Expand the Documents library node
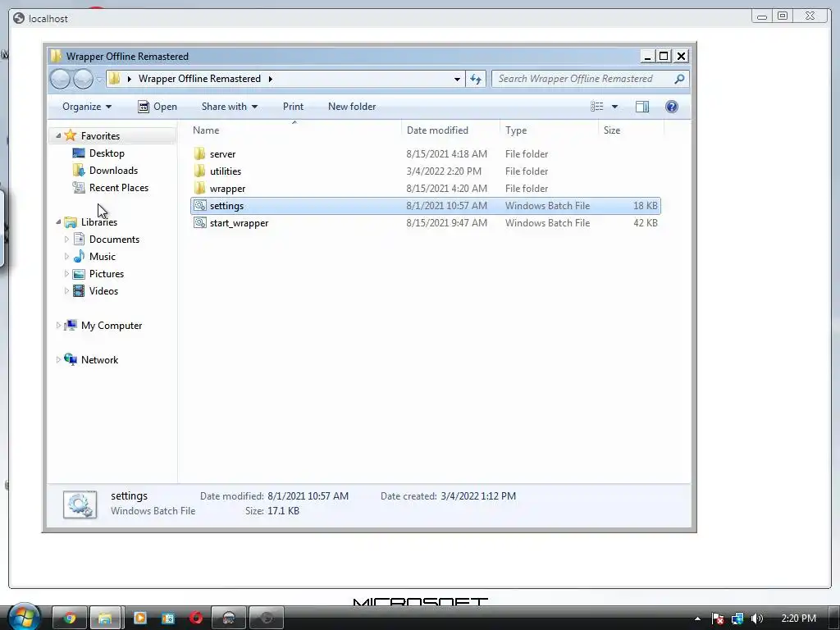840x630 pixels. click(66, 240)
